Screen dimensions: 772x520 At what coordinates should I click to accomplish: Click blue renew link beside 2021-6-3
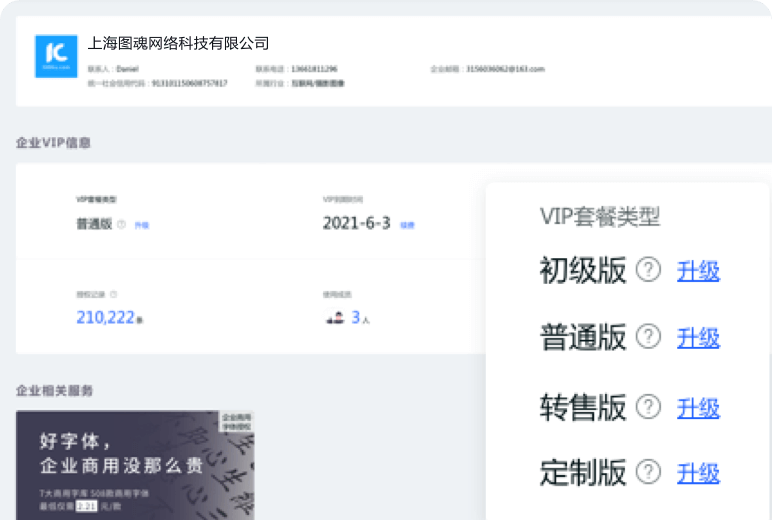click(x=407, y=225)
